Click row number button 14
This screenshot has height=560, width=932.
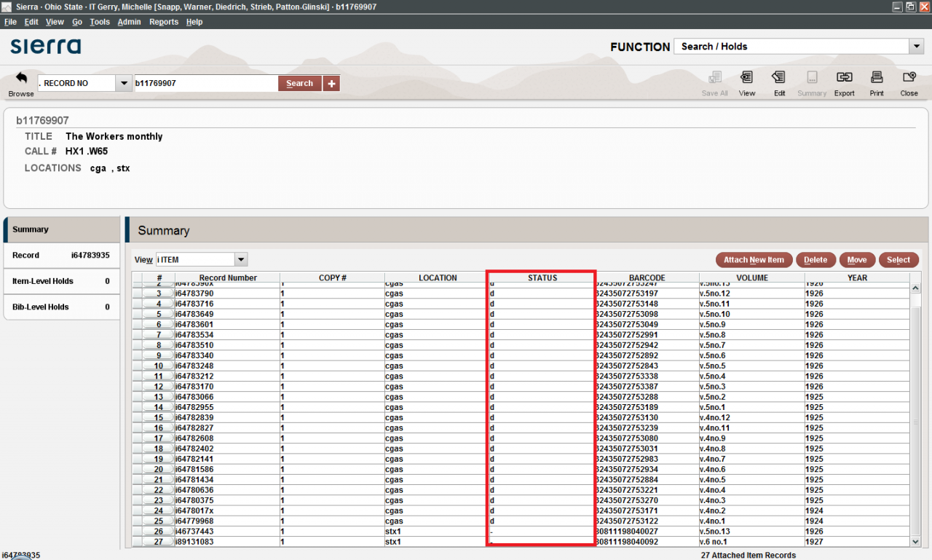point(158,407)
